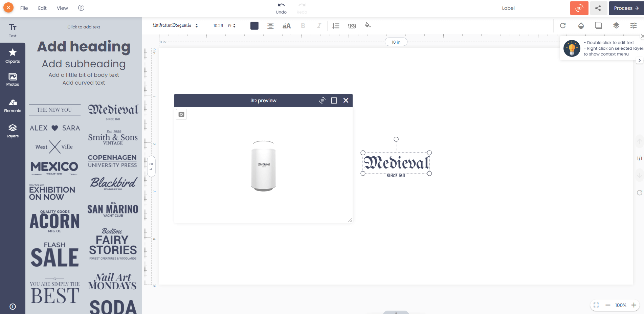Open the Edit menu

pos(42,8)
